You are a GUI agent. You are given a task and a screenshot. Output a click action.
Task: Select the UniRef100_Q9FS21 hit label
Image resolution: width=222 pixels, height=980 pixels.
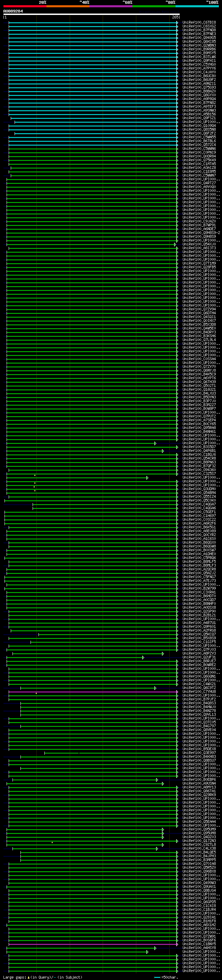point(199,118)
